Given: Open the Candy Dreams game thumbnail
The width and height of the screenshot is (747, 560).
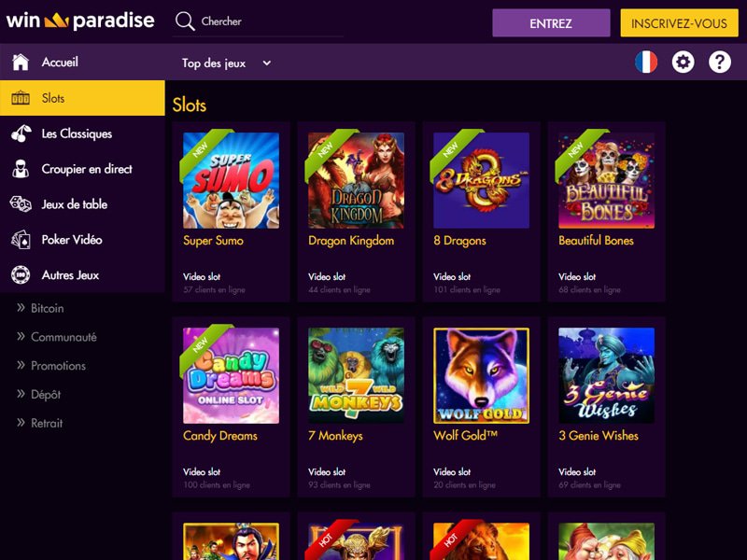Looking at the screenshot, I should (x=231, y=376).
